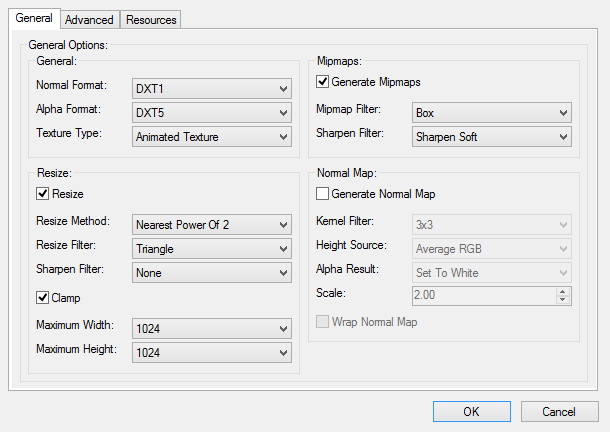Select the General tab

33,18
